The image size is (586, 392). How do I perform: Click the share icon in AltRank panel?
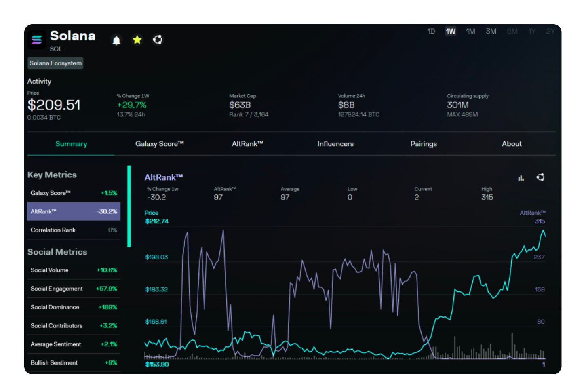tap(540, 177)
